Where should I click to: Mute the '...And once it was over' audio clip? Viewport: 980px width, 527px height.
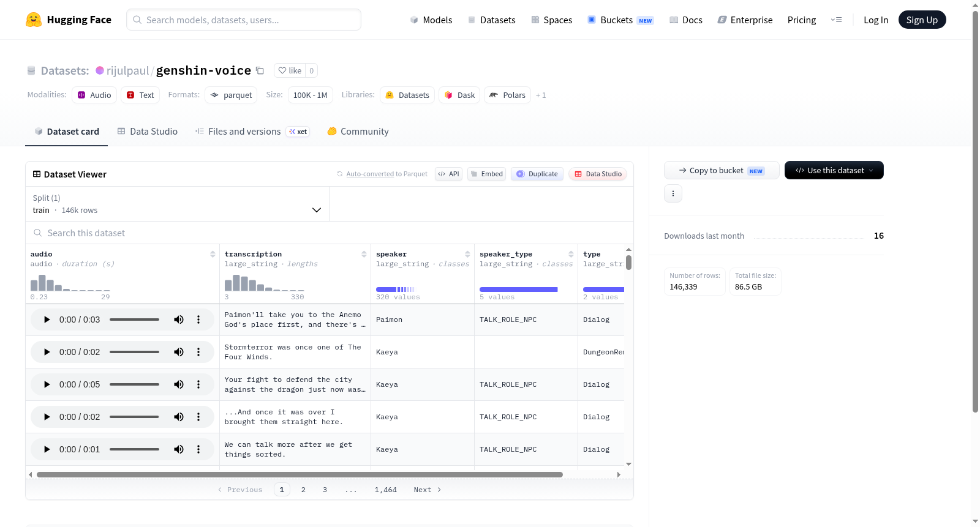(179, 417)
